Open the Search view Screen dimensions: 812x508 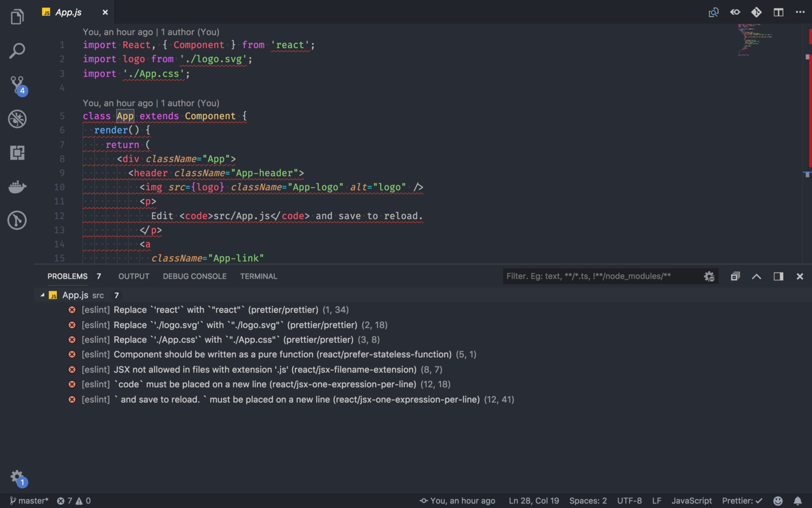click(x=17, y=51)
